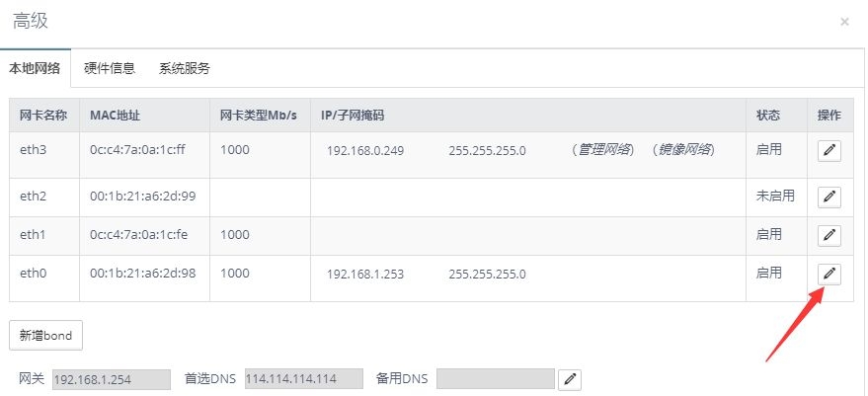Edit the eth0 network settings
The width and height of the screenshot is (868, 396).
pos(829,274)
